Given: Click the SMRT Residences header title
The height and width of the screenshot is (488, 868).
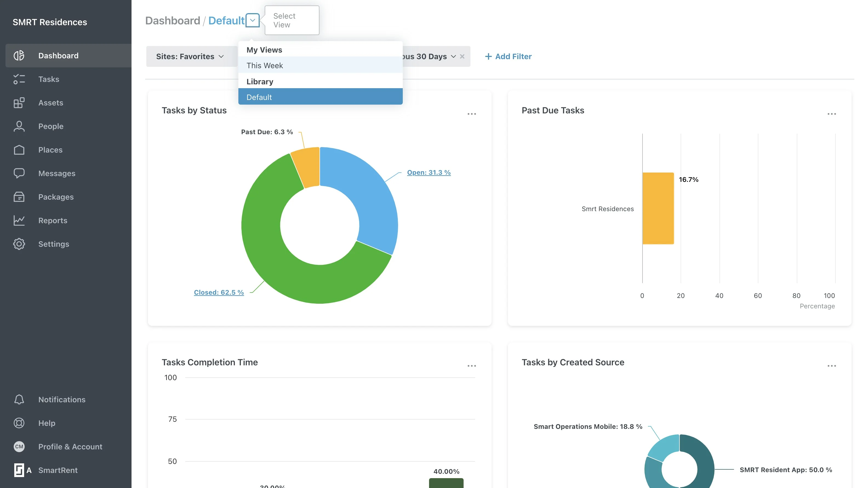Looking at the screenshot, I should coord(50,22).
